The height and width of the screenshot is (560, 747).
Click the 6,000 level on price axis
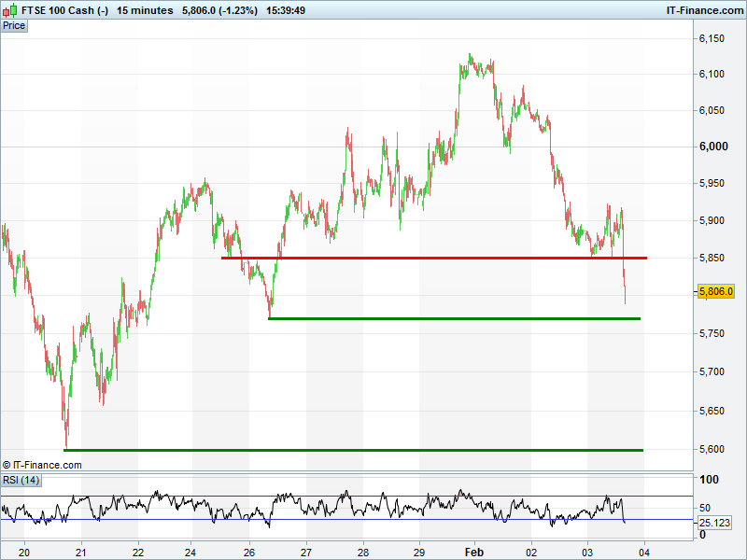[712, 147]
